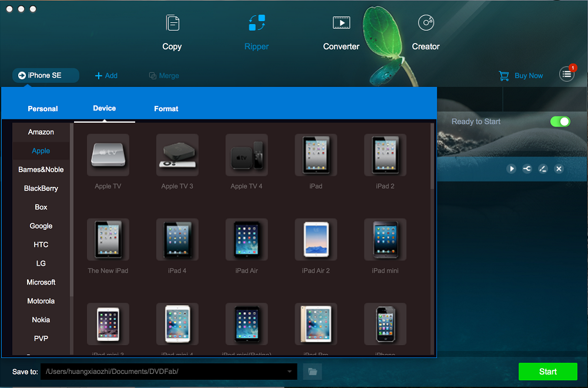
Task: Select the iPad Pro thumbnail
Action: click(x=316, y=324)
